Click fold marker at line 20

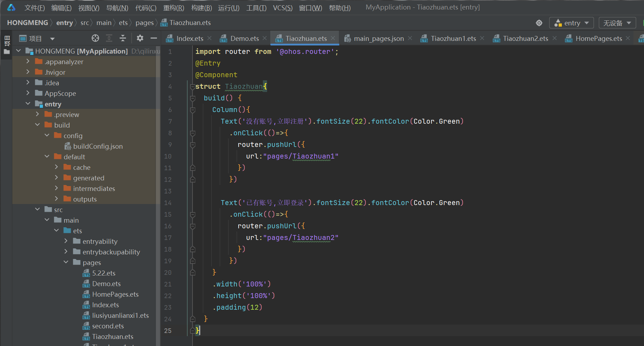tap(192, 272)
